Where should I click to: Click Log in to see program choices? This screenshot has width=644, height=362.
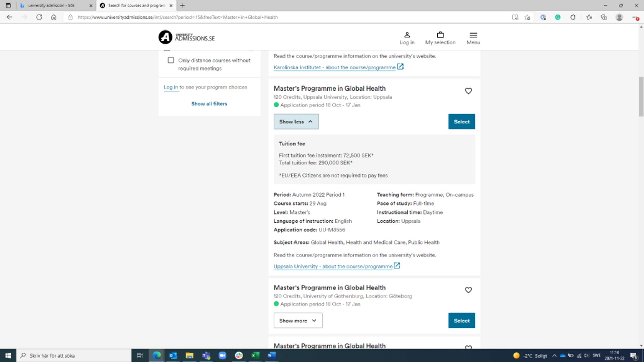pos(171,87)
